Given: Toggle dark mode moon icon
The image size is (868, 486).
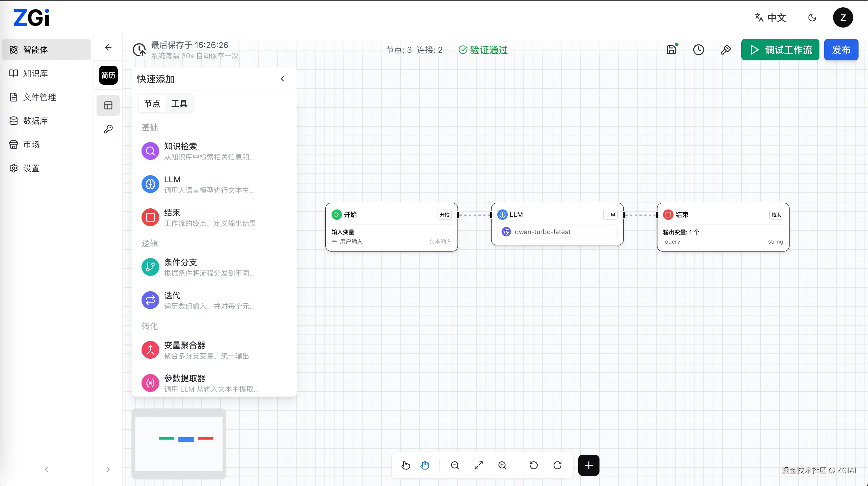Looking at the screenshot, I should point(812,17).
